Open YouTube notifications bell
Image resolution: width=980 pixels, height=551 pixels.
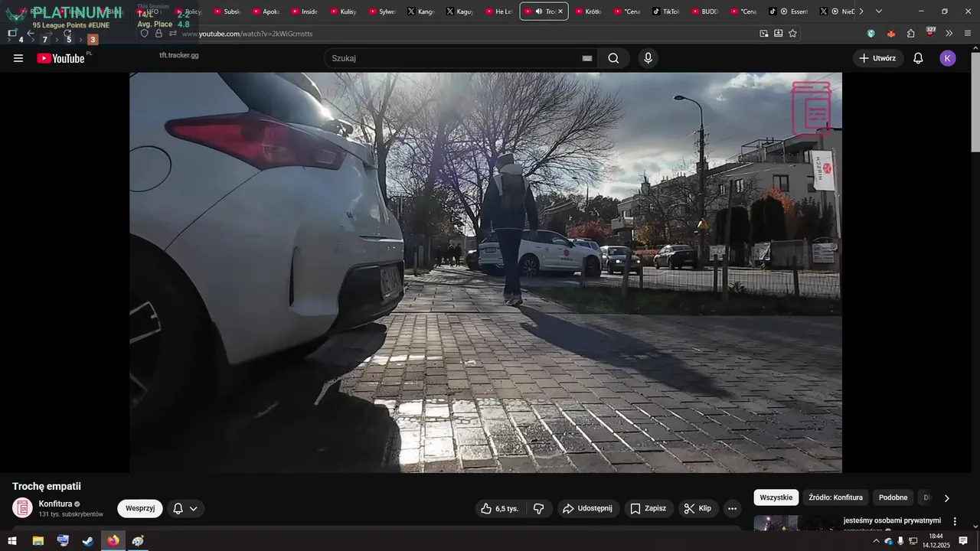click(x=918, y=58)
